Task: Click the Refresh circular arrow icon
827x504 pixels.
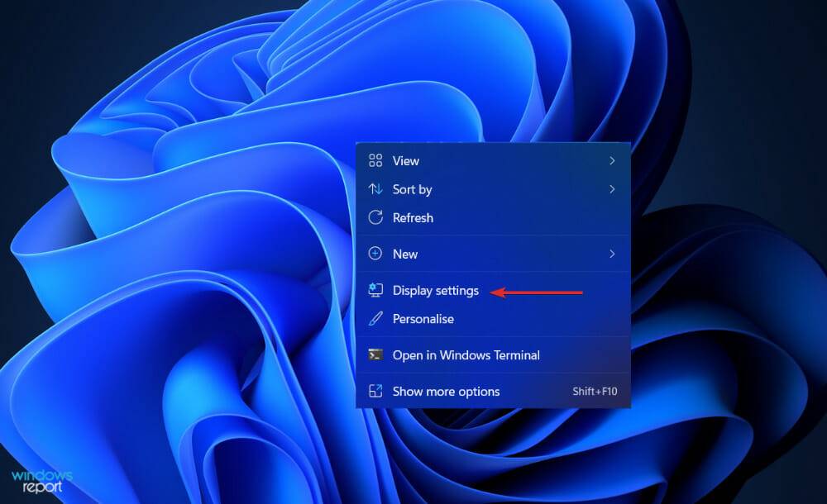Action: pos(375,217)
